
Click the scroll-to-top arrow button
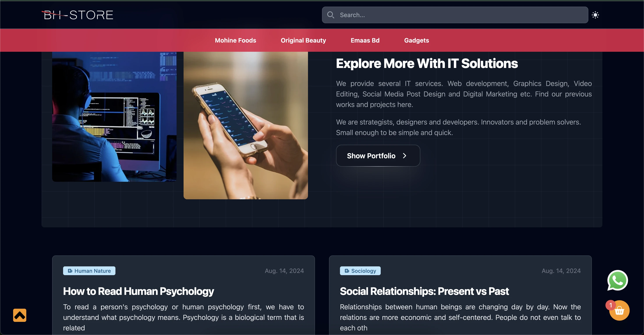(x=20, y=315)
